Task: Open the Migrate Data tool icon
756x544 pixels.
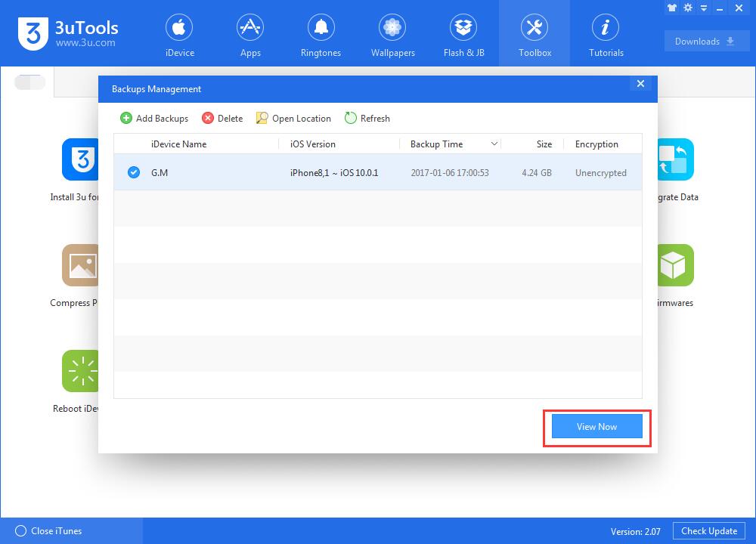Action: 676,159
